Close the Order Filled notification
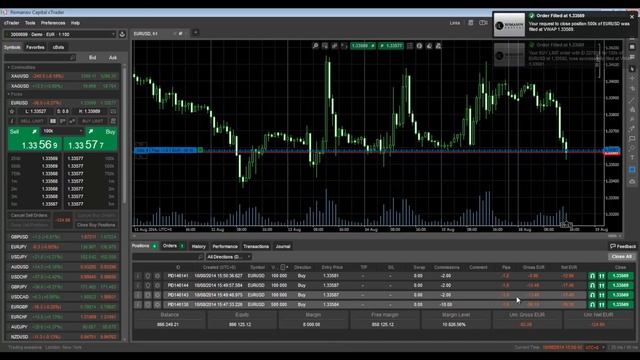This screenshot has height=360, width=640. tap(632, 16)
